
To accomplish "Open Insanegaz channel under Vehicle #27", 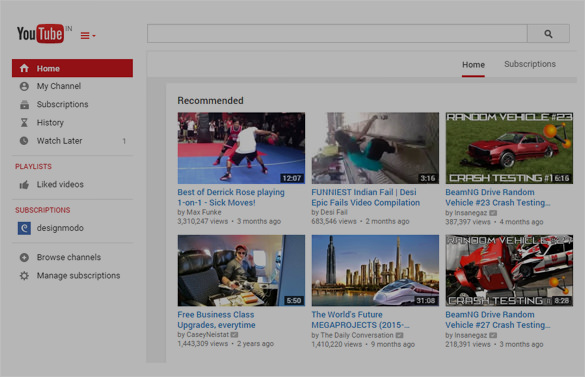I will click(x=471, y=335).
